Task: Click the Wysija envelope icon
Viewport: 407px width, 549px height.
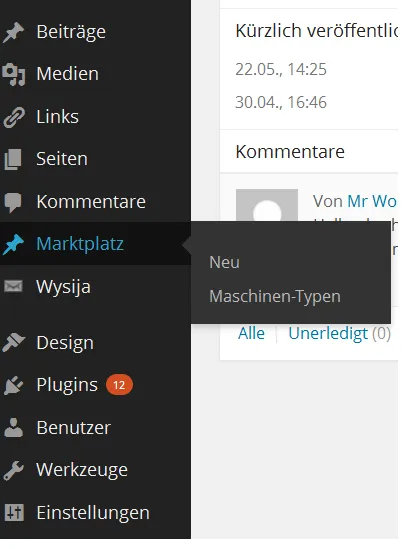Action: point(13,286)
